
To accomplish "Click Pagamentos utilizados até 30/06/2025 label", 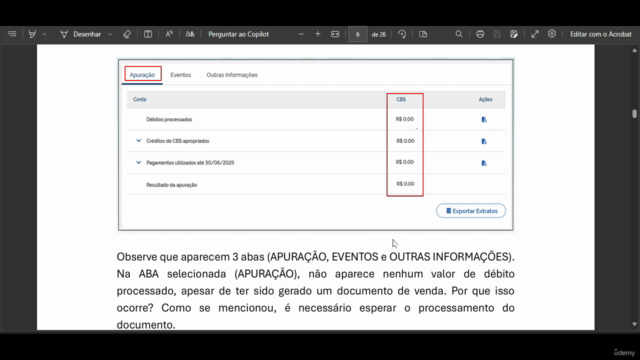I will click(190, 162).
